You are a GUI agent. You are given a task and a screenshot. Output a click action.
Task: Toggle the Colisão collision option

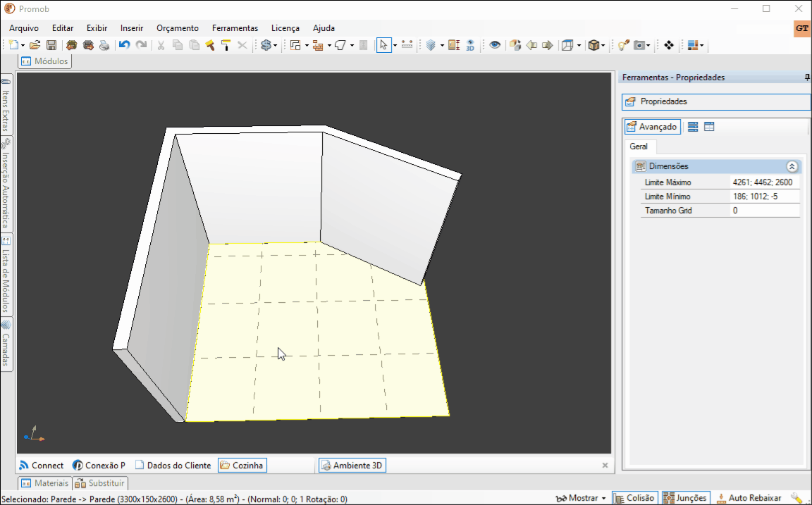point(635,498)
